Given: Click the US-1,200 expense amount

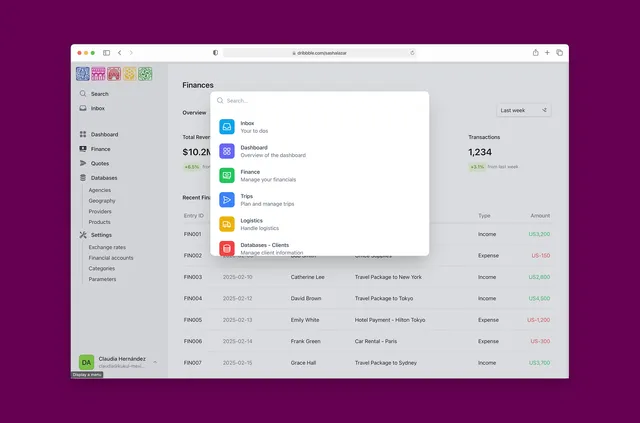Looking at the screenshot, I should coord(538,320).
